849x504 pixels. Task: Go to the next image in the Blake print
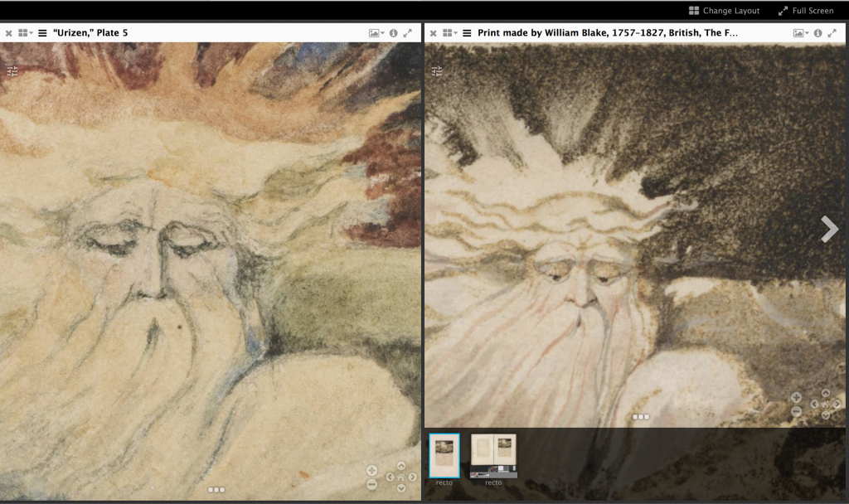[829, 229]
